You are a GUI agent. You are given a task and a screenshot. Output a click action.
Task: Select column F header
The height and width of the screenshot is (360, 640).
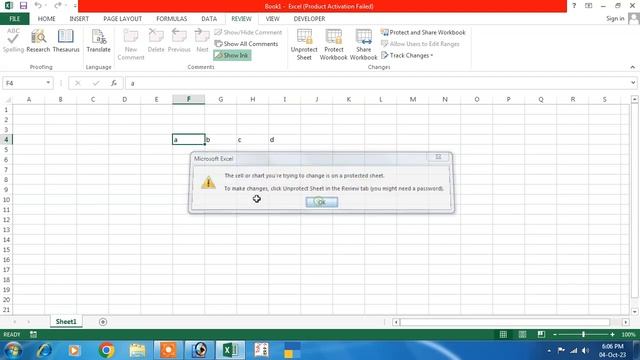pyautogui.click(x=189, y=99)
